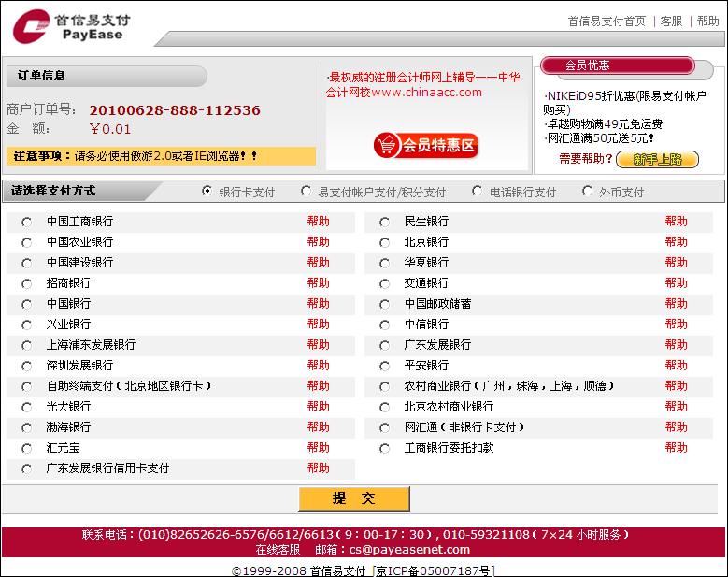Choose 交通银行 radio button
Viewport: 728px width, 577px height.
(384, 284)
